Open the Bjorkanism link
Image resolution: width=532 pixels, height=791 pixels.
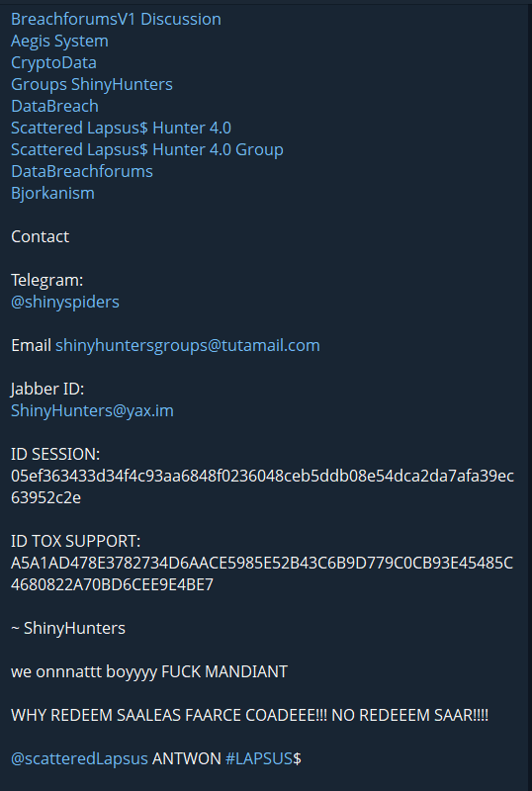pos(52,193)
